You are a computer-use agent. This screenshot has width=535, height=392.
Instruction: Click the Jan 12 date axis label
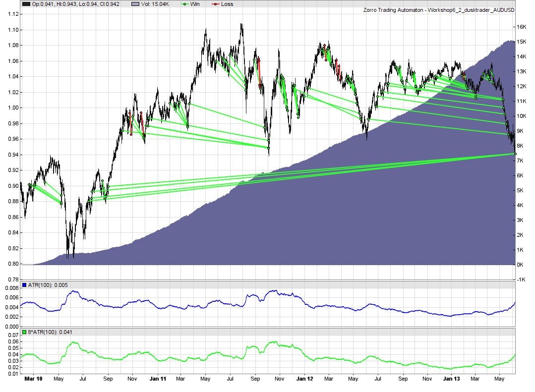pyautogui.click(x=305, y=379)
